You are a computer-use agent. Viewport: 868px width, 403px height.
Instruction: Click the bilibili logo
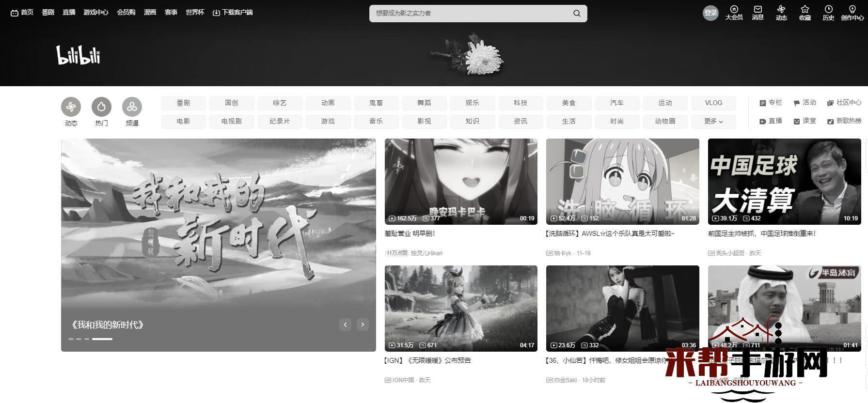click(x=78, y=55)
